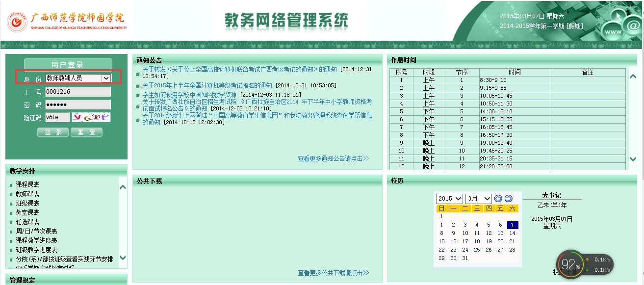The width and height of the screenshot is (644, 285).
Task: Click the 工号 input field
Action: pos(78,92)
